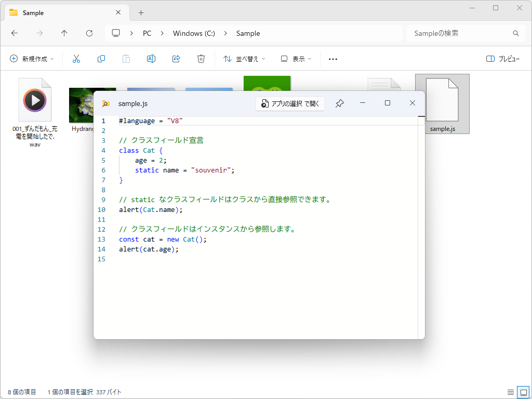Refresh the folder view
Viewport: 532px width, 399px height.
pyautogui.click(x=89, y=33)
